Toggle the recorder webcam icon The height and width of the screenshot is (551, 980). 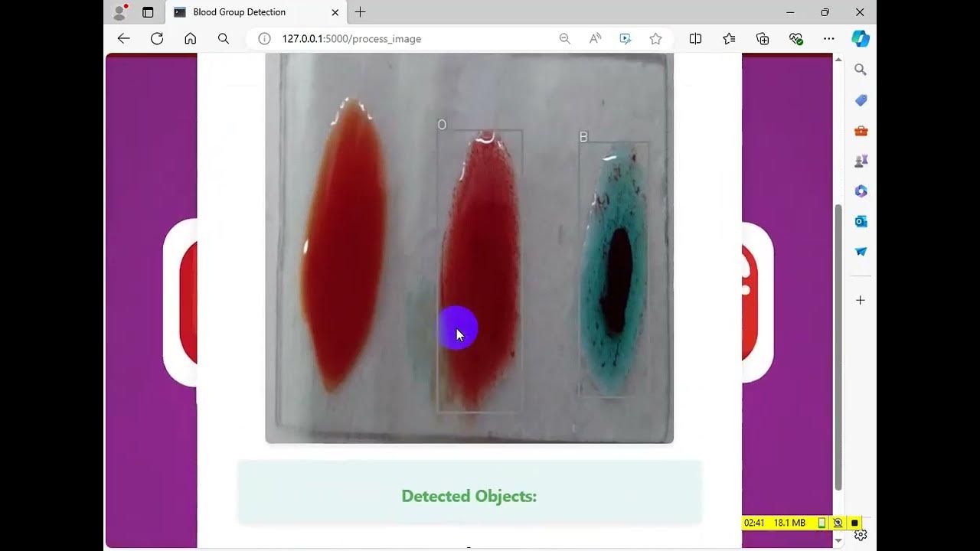click(838, 523)
